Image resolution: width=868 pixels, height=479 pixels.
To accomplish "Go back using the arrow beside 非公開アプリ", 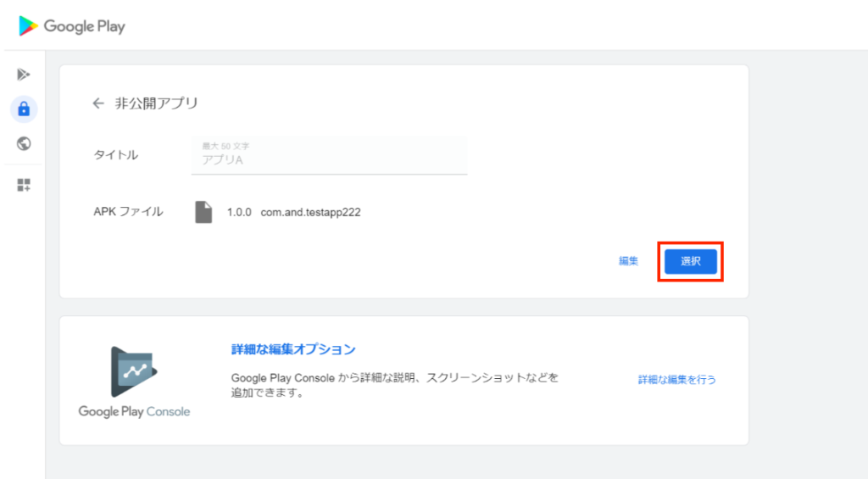I will (x=98, y=103).
